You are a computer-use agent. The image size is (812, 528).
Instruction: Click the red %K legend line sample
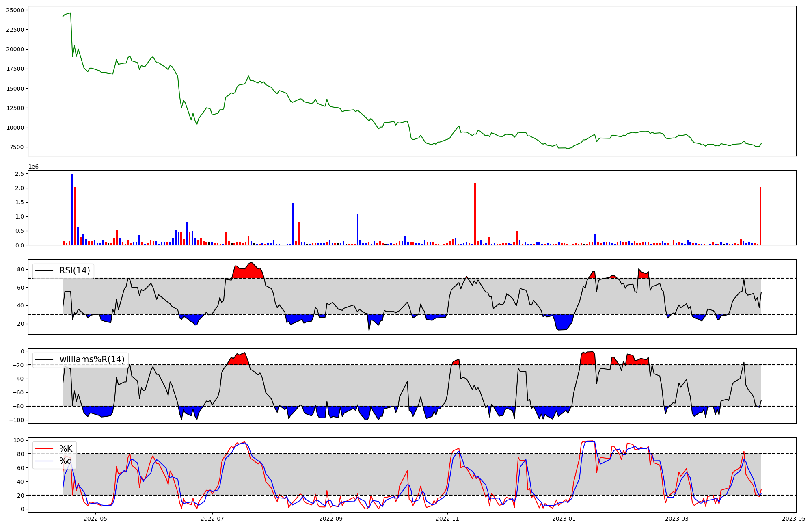(45, 449)
